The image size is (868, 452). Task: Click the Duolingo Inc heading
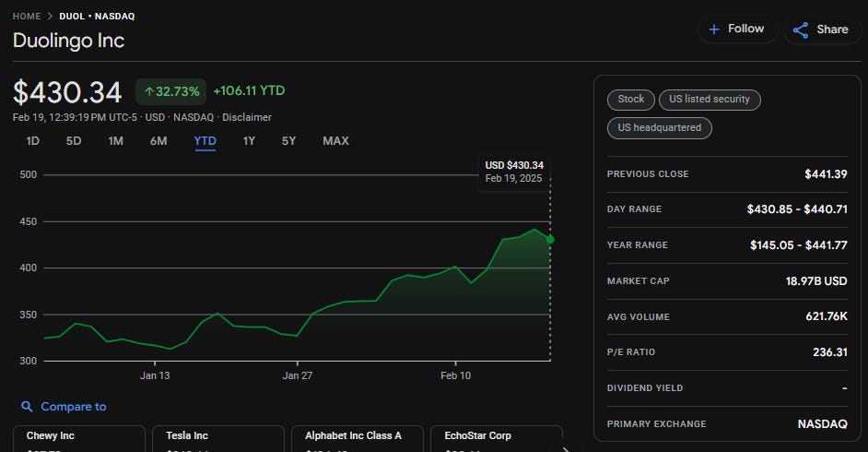click(x=68, y=41)
